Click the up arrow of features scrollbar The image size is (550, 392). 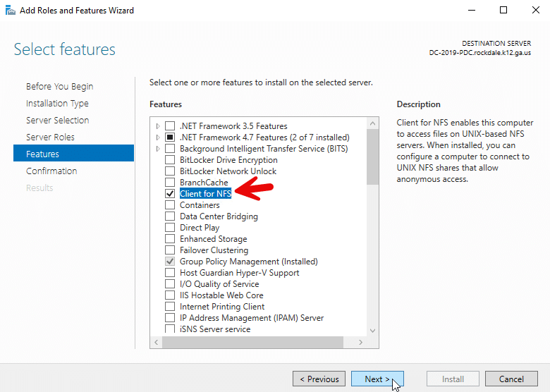click(372, 123)
